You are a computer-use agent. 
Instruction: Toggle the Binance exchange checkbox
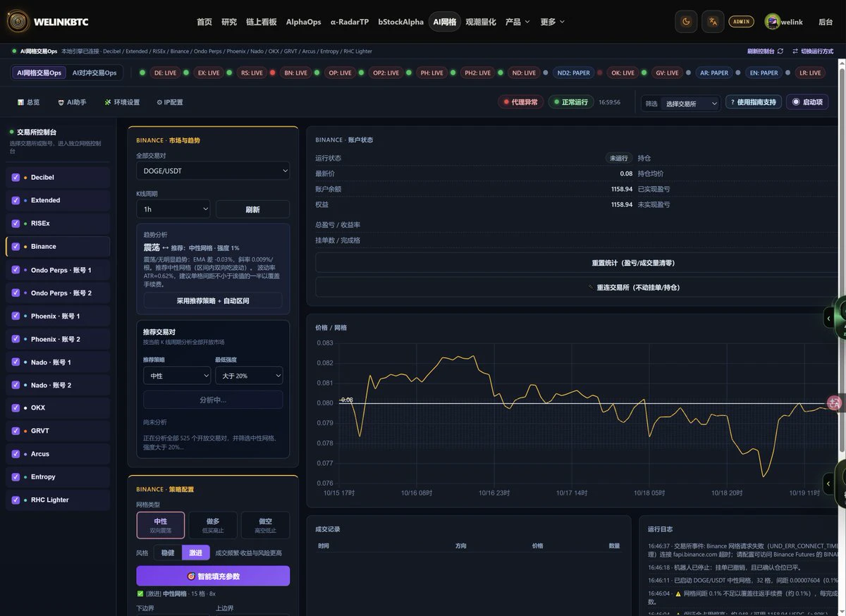(x=16, y=247)
